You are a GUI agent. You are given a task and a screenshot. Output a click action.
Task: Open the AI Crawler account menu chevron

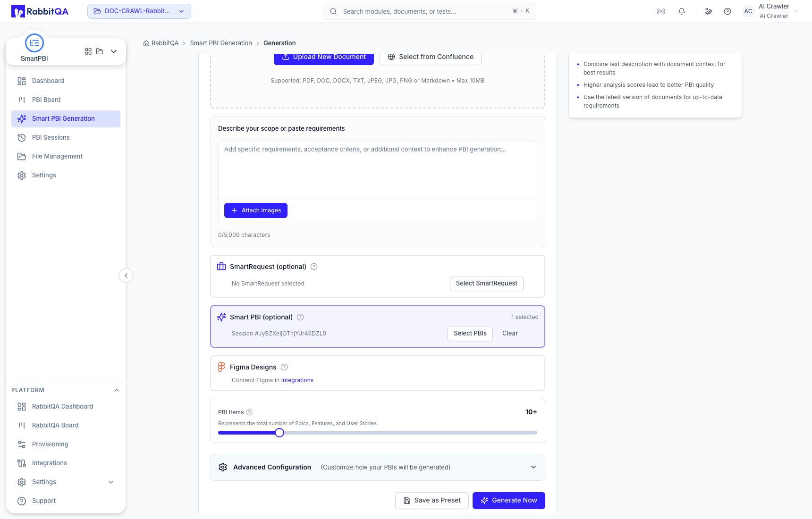796,11
